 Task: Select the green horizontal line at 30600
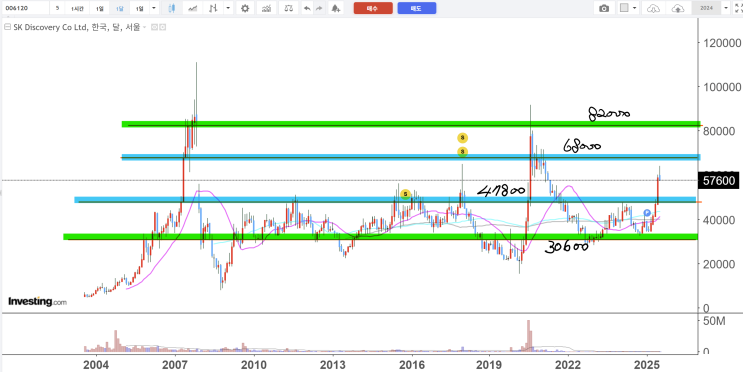point(381,236)
